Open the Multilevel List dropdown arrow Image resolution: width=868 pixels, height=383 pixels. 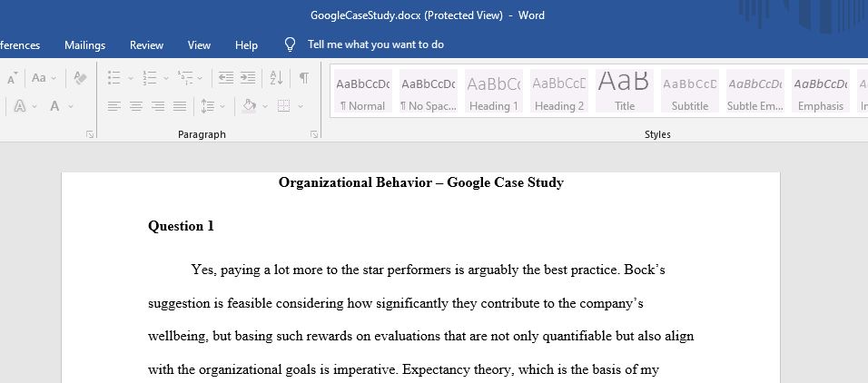200,79
